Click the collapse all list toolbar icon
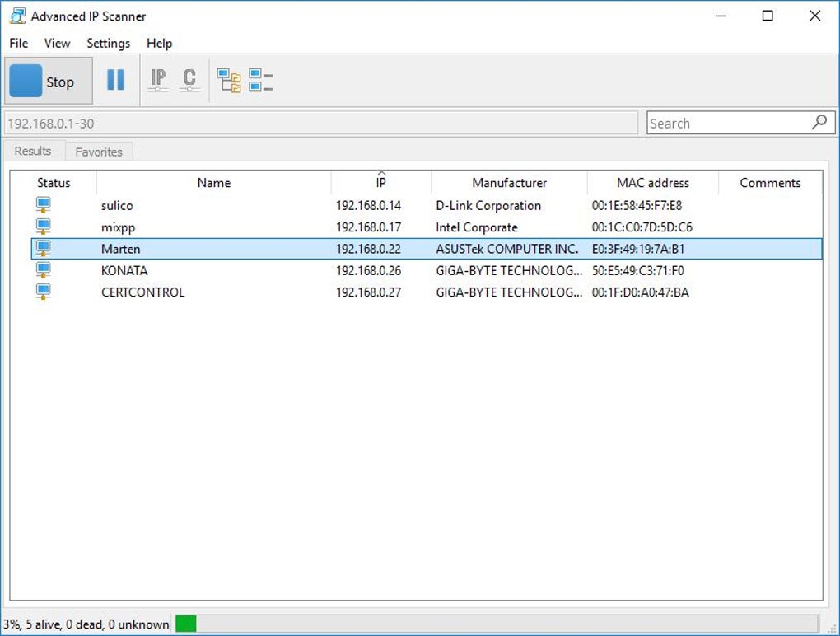The height and width of the screenshot is (636, 840). point(261,81)
